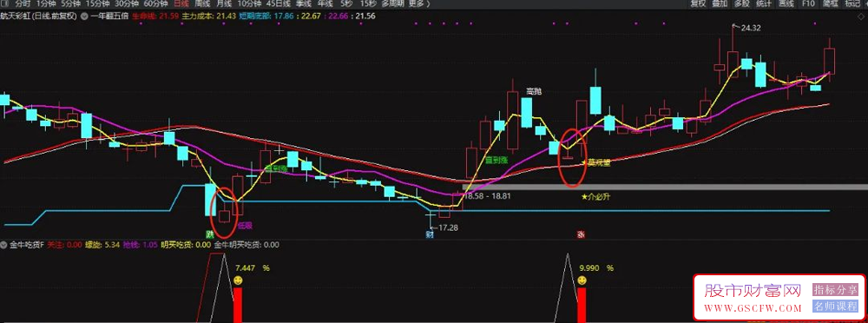Click the smiley icon near 9.990 %
Screen dimensions: 868x323
click(582, 281)
